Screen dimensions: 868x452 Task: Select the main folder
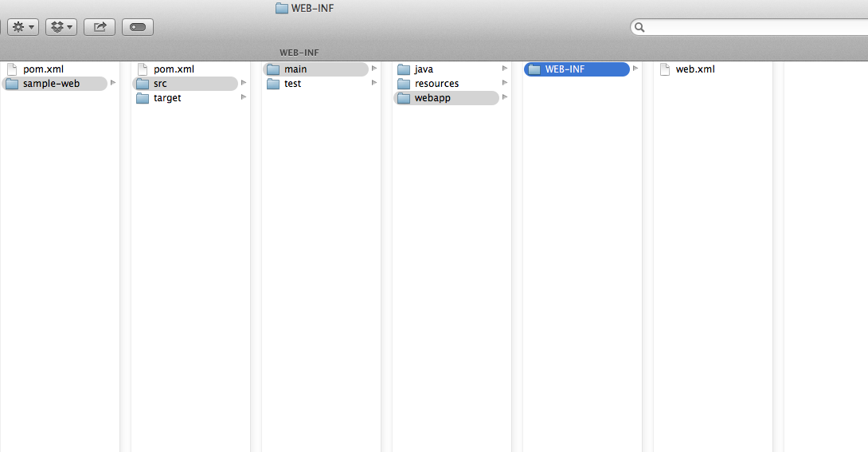pos(315,69)
